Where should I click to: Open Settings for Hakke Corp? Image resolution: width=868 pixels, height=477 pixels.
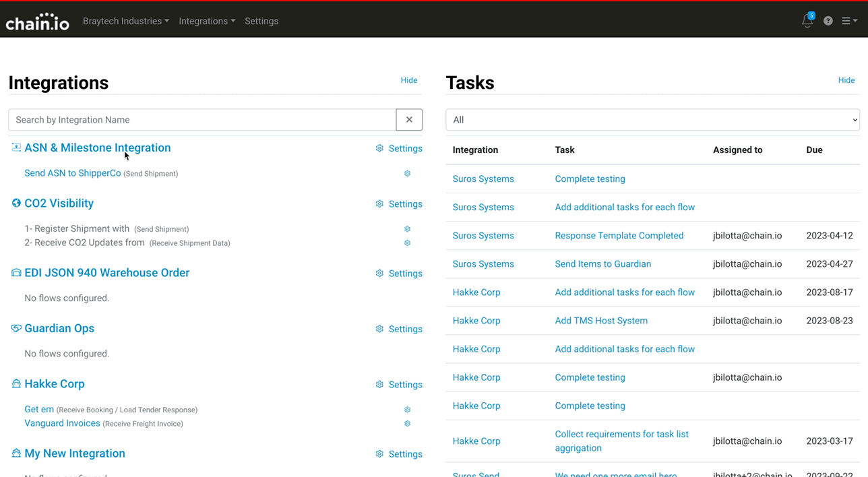point(405,385)
